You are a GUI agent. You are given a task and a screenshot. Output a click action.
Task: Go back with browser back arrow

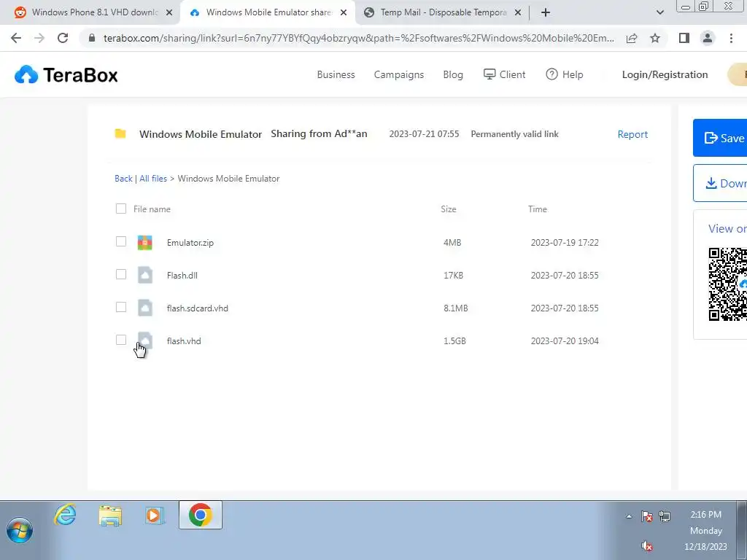[16, 38]
